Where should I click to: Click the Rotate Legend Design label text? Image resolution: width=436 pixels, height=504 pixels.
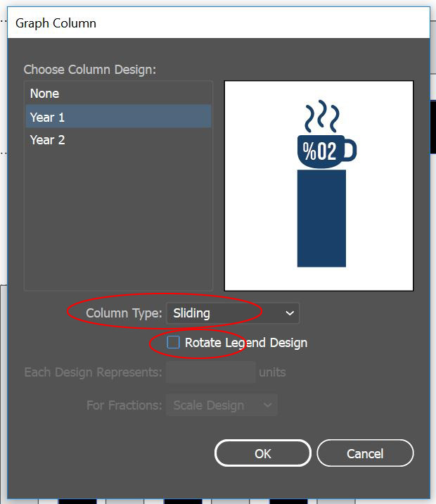point(245,343)
